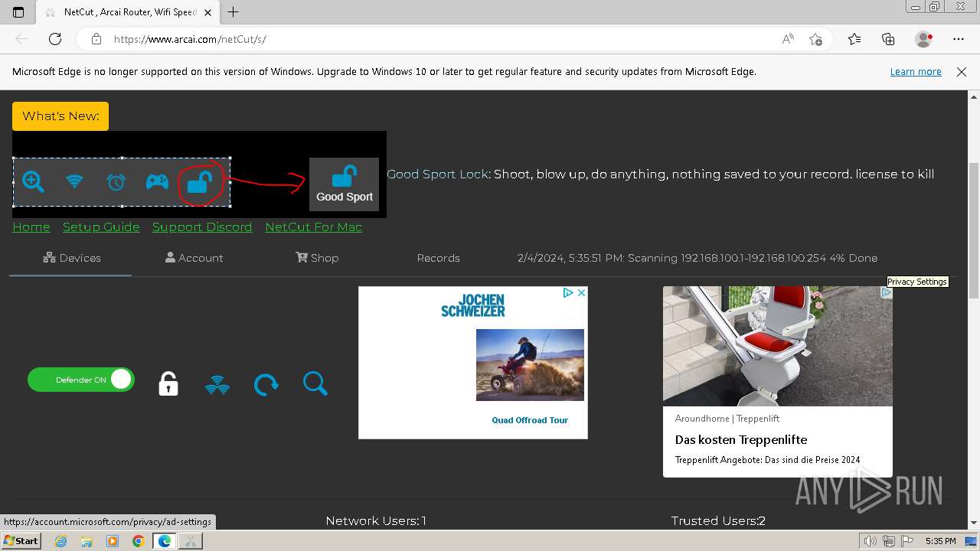Open the Quad Offroad Tour ad link
Viewport: 980px width, 551px height.
[x=530, y=420]
